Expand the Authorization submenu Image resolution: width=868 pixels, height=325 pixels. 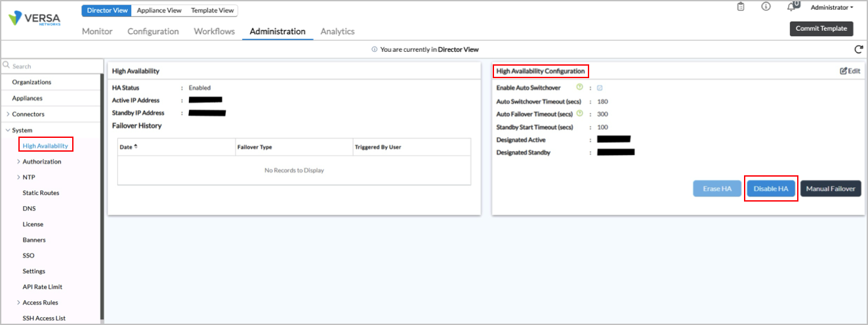click(x=18, y=162)
